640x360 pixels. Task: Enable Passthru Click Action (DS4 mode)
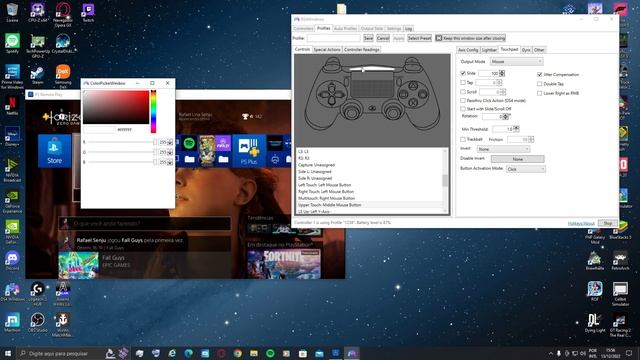pyautogui.click(x=463, y=100)
